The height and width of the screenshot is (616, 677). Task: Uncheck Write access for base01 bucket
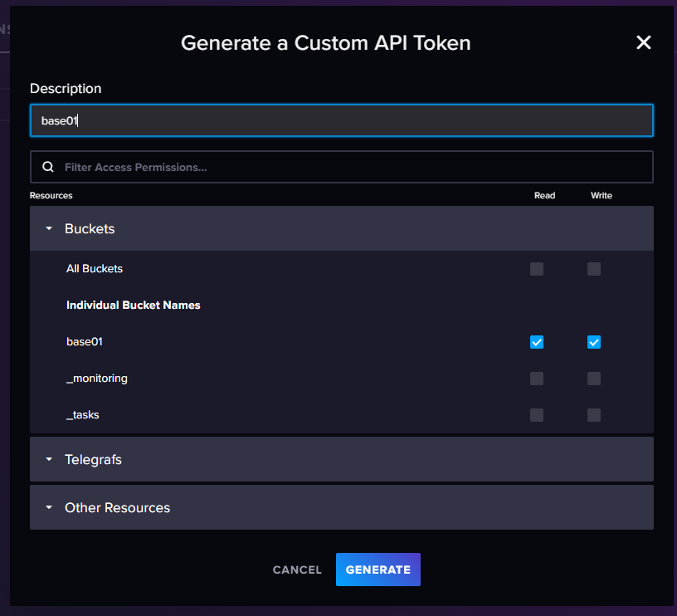tap(594, 342)
